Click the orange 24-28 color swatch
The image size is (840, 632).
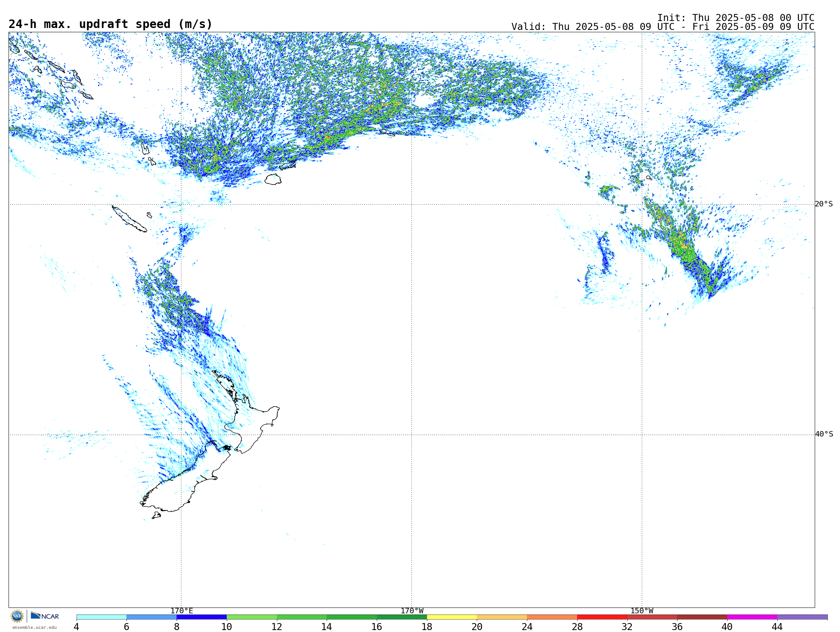pyautogui.click(x=552, y=617)
